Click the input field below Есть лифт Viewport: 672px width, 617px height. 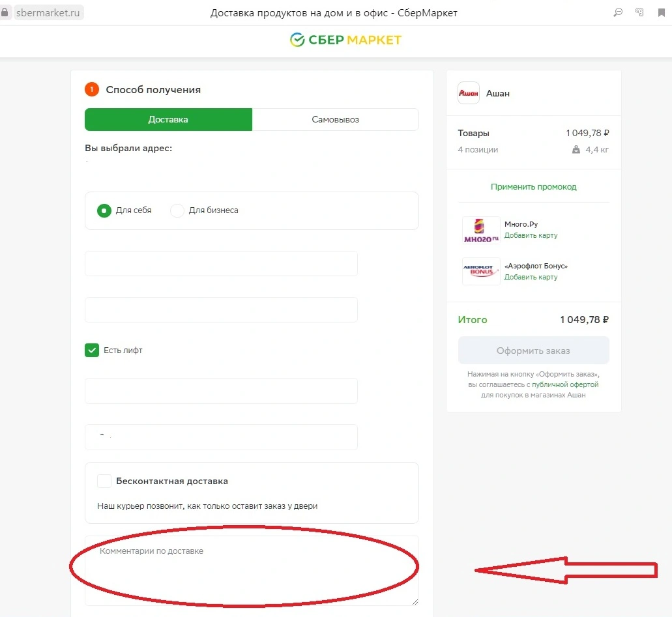pyautogui.click(x=221, y=391)
